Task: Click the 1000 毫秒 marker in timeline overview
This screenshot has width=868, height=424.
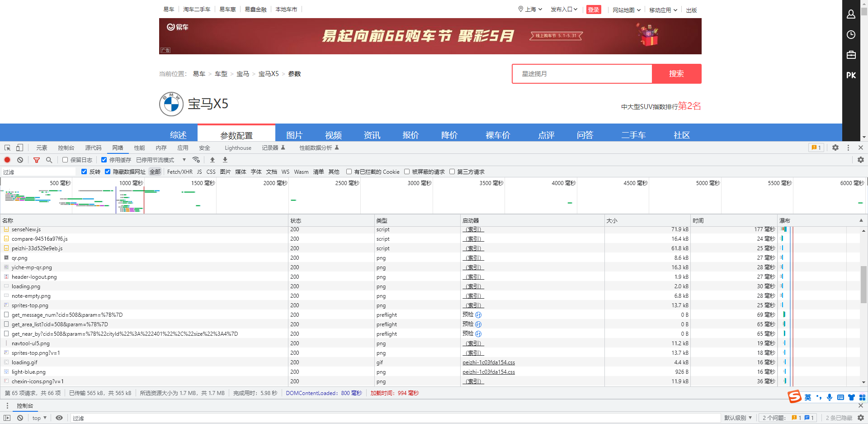Action: pos(131,183)
